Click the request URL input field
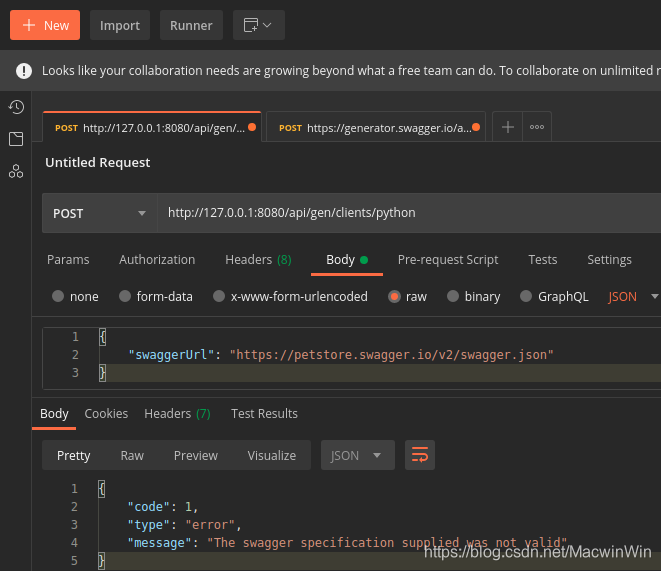 409,213
